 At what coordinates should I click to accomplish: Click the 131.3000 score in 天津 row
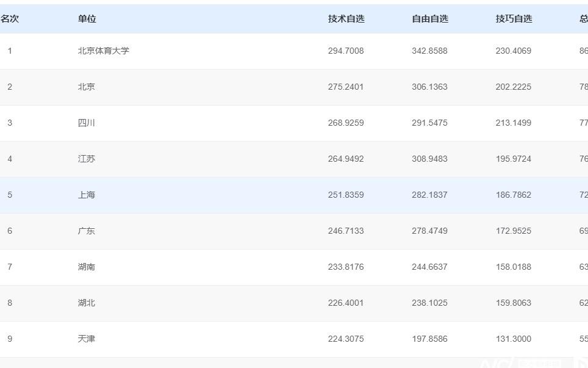(x=513, y=339)
